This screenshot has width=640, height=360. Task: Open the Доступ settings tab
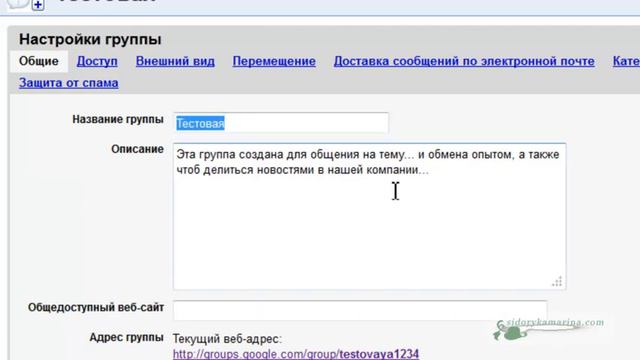[x=97, y=61]
